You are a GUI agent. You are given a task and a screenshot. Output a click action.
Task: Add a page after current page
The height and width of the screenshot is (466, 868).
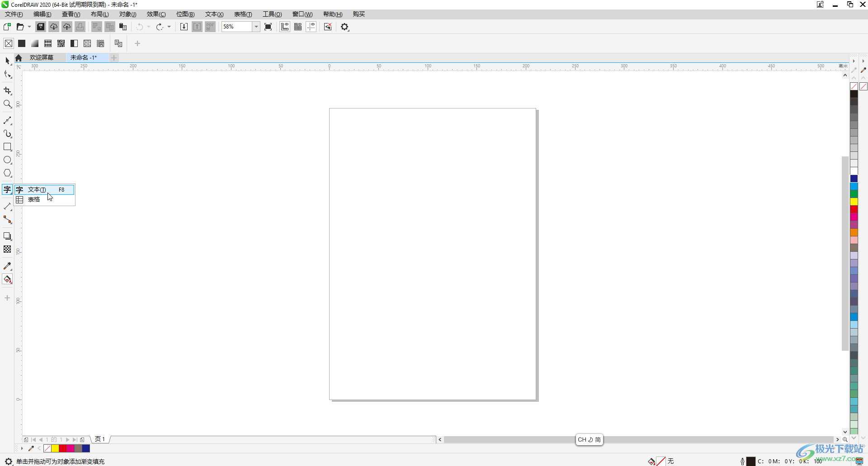(x=82, y=439)
